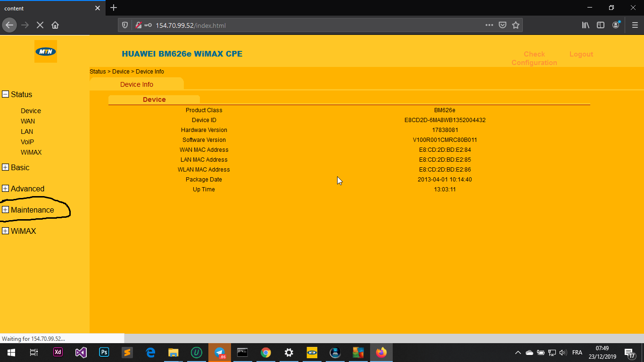Viewport: 644px width, 362px height.
Task: Open a new browser tab with plus
Action: coord(114,8)
